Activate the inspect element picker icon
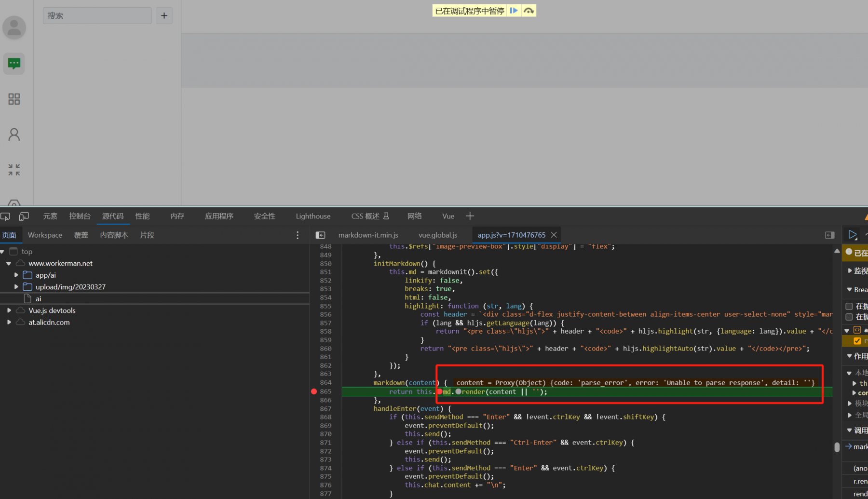The width and height of the screenshot is (868, 499). click(x=5, y=216)
